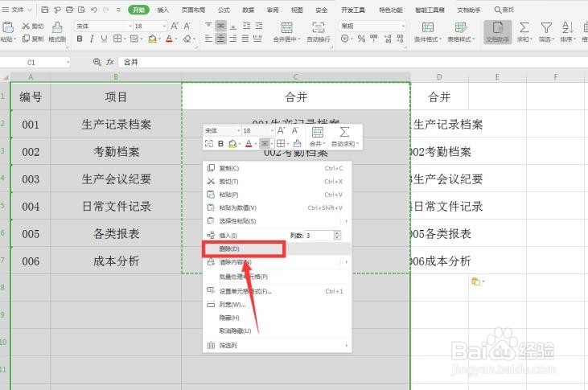This screenshot has height=390, width=588.
Task: Expand ribbon borders dropdown arrow
Action: click(x=124, y=39)
